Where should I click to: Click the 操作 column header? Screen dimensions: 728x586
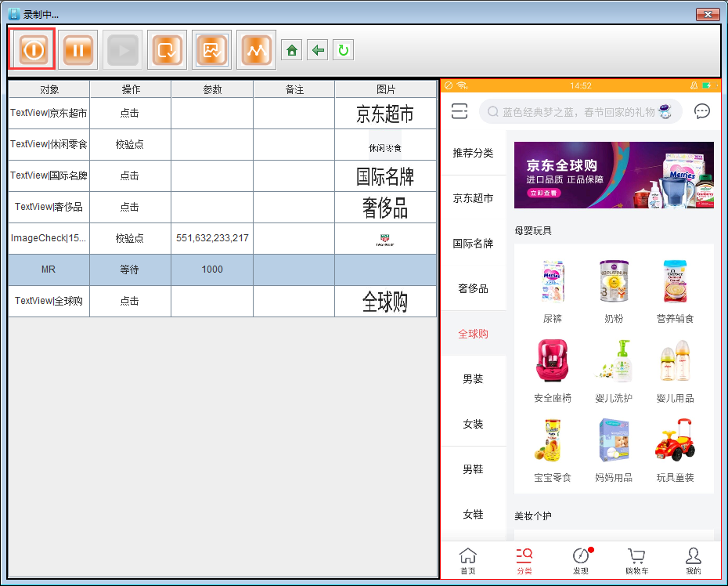(x=131, y=89)
